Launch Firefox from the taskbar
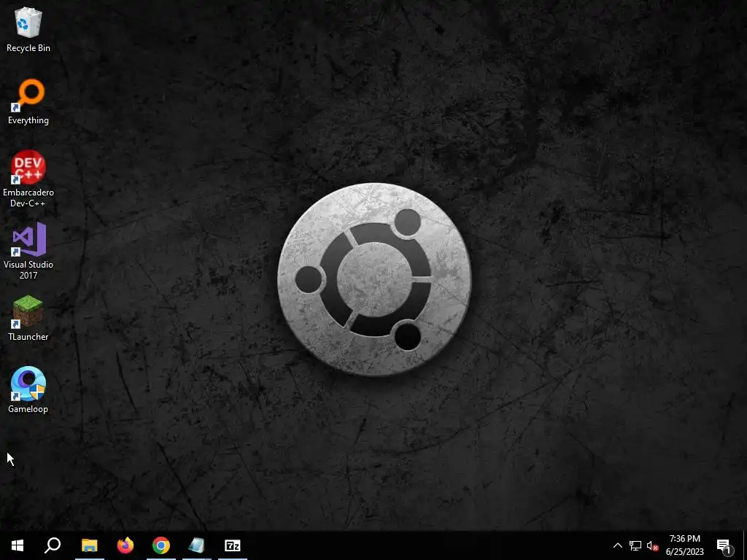 (x=125, y=545)
